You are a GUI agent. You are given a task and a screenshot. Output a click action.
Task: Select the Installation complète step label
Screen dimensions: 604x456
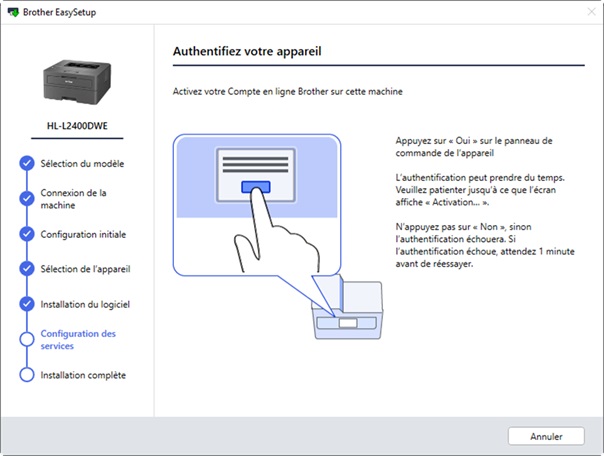click(x=83, y=375)
